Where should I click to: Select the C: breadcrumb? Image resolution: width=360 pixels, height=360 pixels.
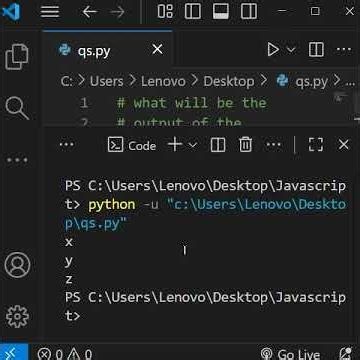pyautogui.click(x=66, y=81)
